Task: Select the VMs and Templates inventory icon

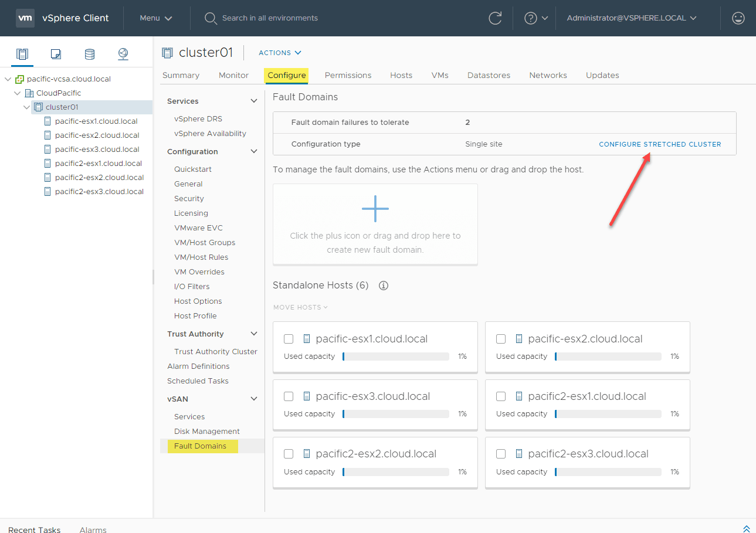Action: [x=55, y=53]
